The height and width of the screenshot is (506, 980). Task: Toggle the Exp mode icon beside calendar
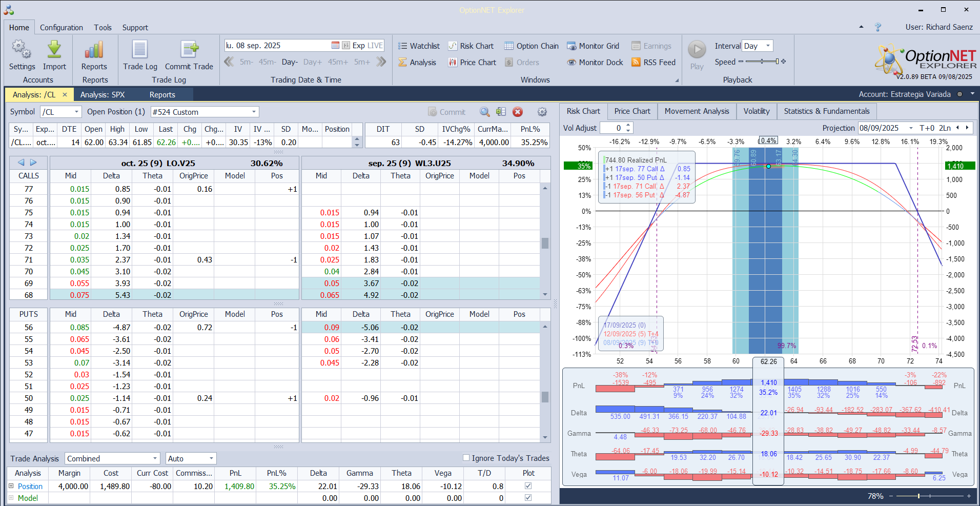point(346,45)
